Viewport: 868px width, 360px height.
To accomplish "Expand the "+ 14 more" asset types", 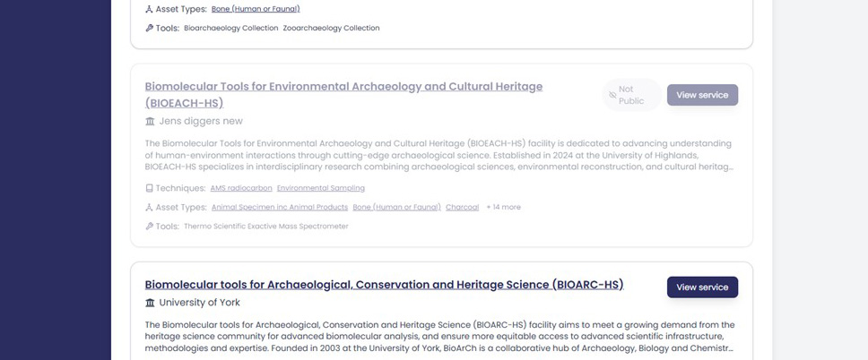I will [x=503, y=207].
